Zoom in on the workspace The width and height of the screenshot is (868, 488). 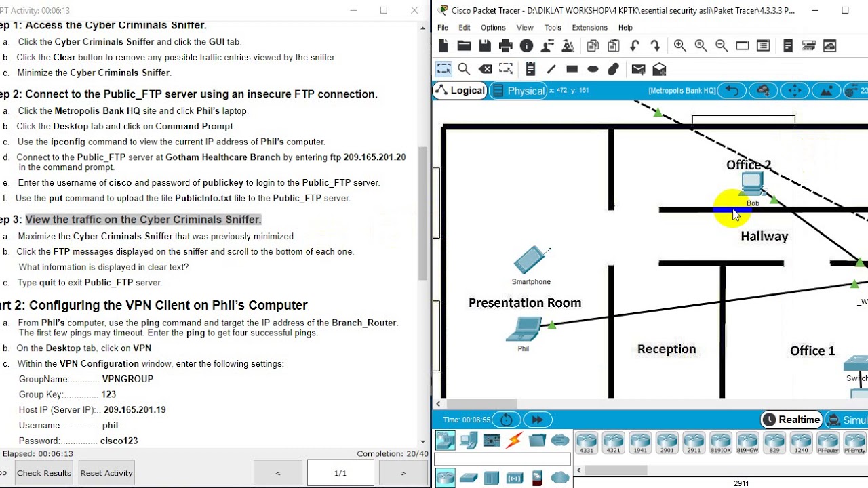[679, 45]
